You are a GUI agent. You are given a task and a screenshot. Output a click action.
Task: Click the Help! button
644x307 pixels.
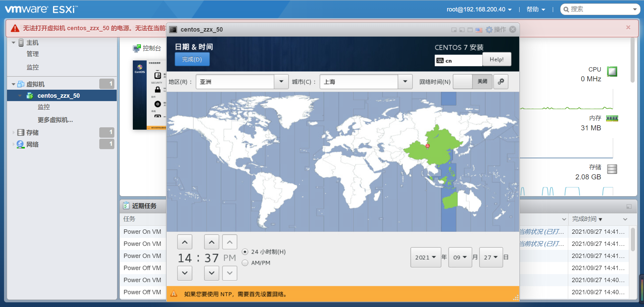(497, 59)
